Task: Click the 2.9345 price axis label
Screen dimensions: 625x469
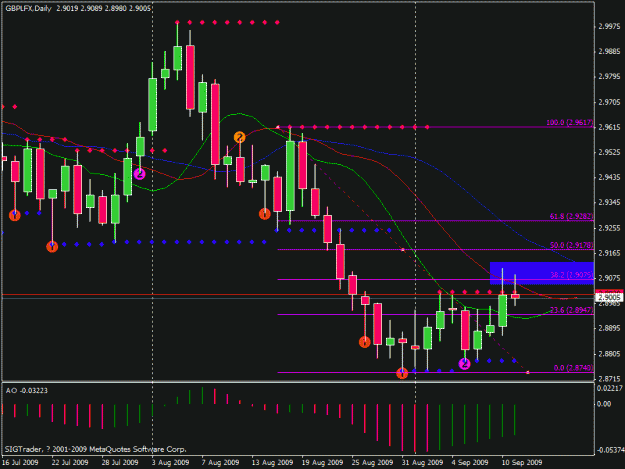Action: tap(609, 203)
